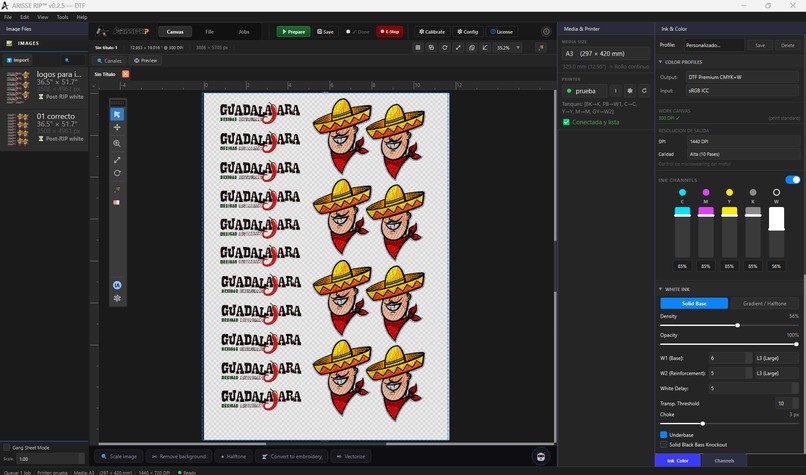806x475 pixels.
Task: Adjust the Choke slider handle
Action: click(x=703, y=424)
